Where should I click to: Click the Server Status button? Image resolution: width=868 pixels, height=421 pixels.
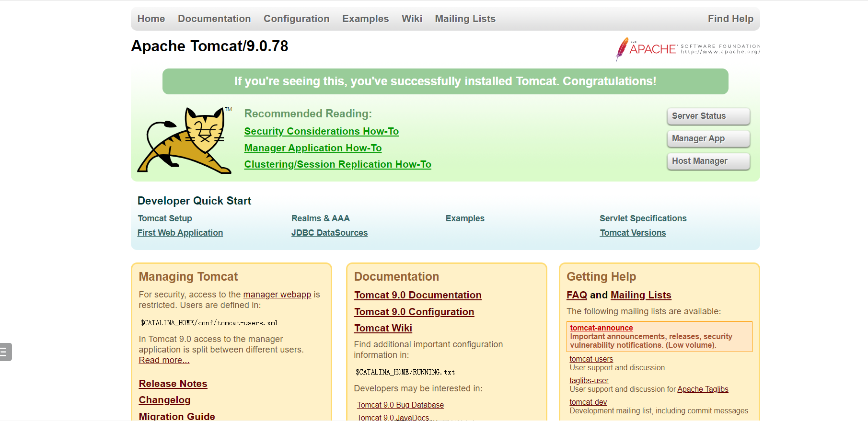tap(708, 116)
